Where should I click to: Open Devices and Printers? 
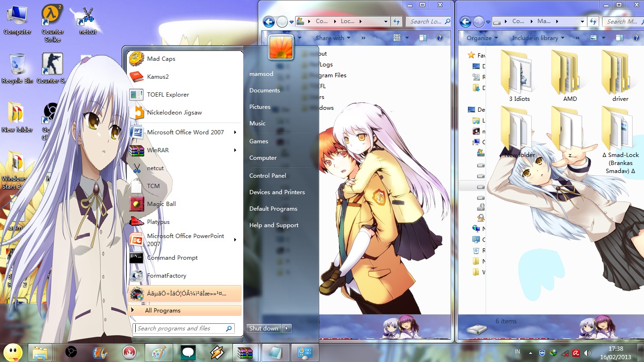277,192
